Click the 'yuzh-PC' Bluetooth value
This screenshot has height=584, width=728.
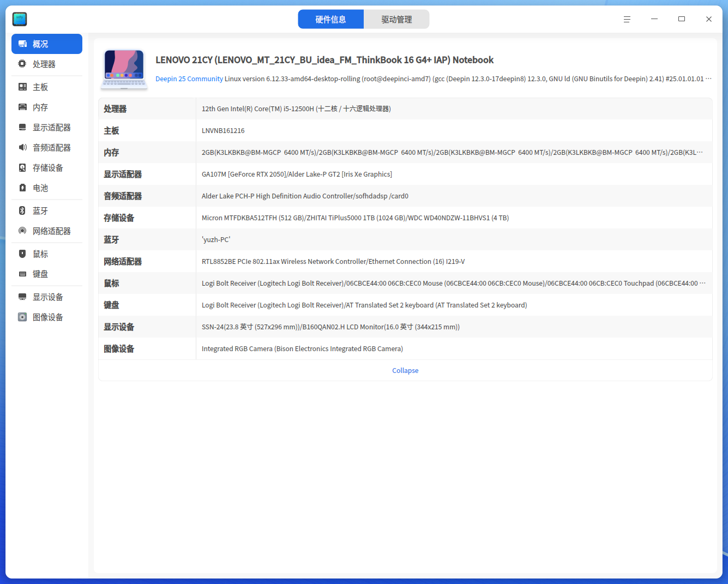[x=216, y=239]
